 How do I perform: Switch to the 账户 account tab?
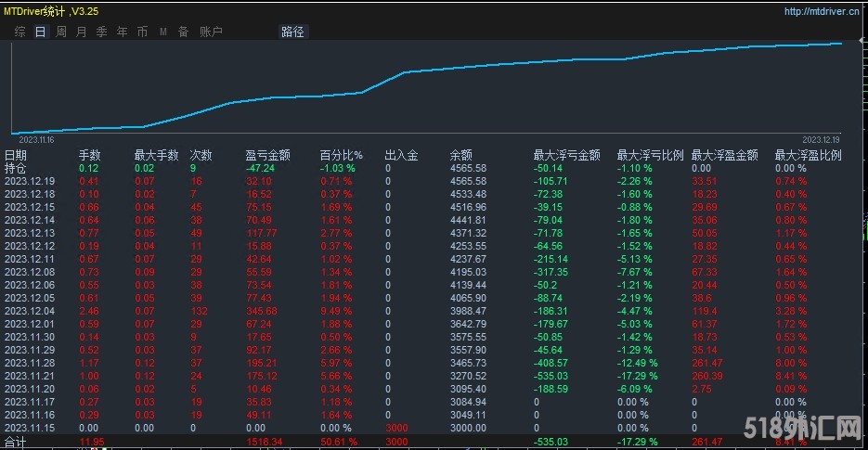pos(211,32)
